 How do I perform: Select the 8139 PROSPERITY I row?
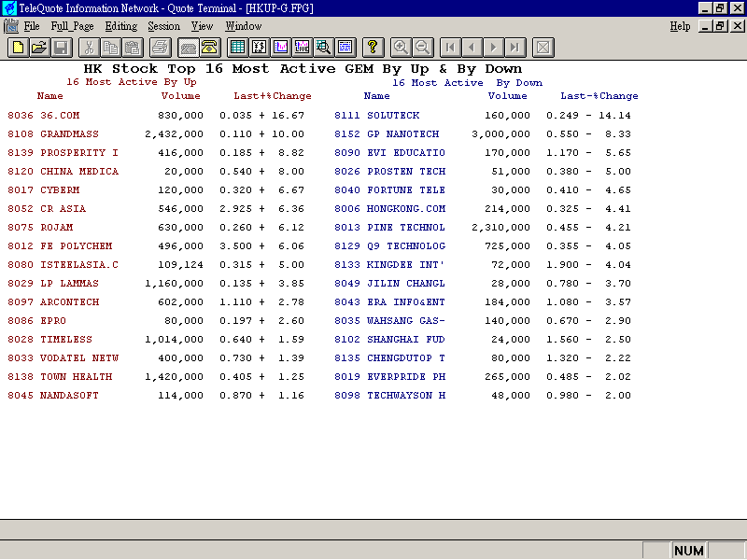coord(156,152)
